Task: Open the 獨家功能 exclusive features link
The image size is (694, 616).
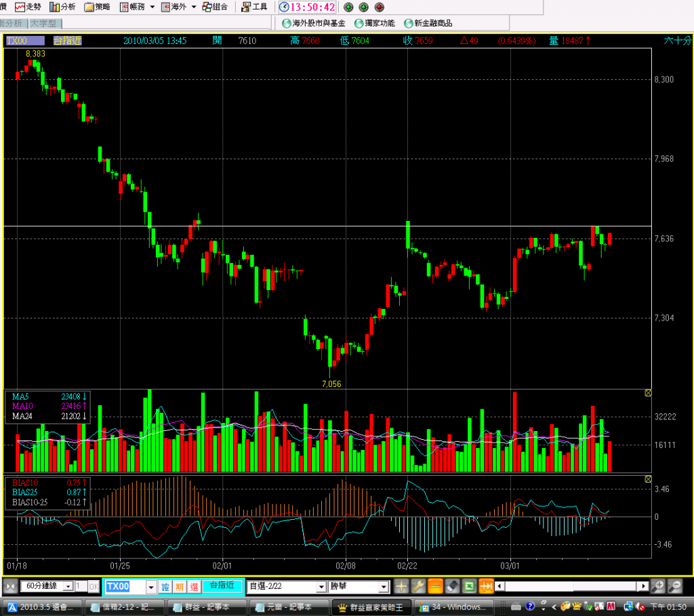Action: [x=374, y=23]
